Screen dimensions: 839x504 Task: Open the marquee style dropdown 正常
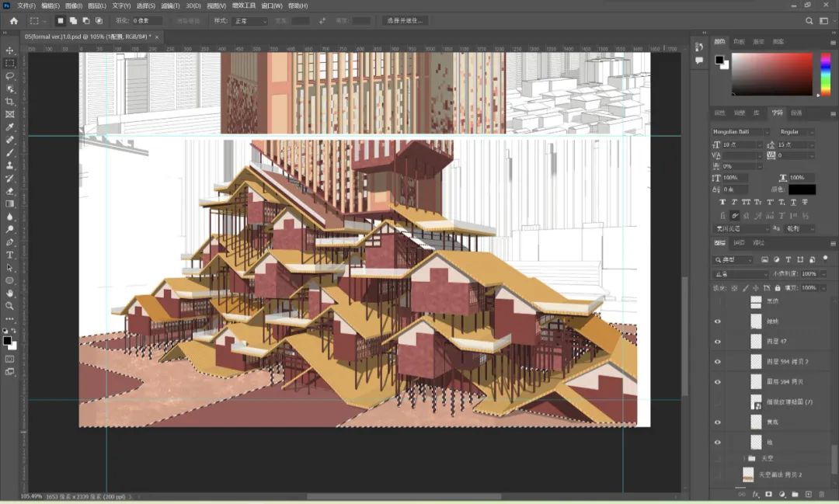[250, 21]
